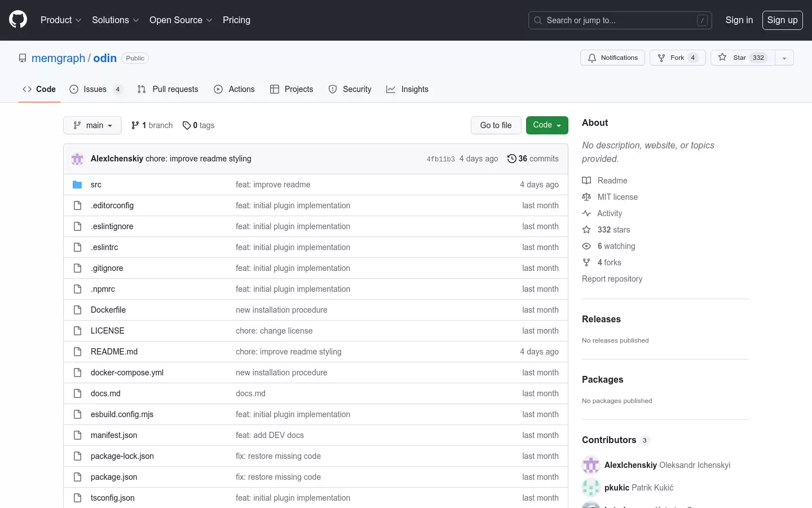The width and height of the screenshot is (812, 508).
Task: Click the file icon beside .gitignore
Action: (77, 268)
